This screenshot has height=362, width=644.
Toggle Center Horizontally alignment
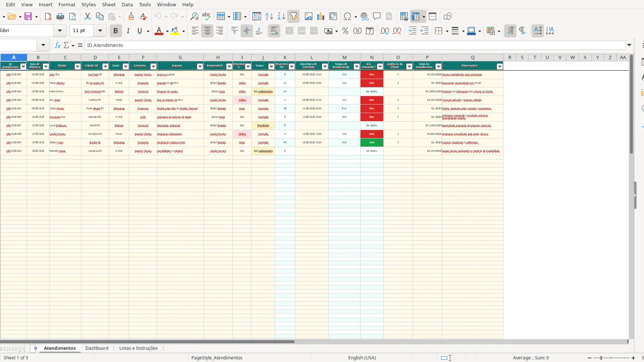click(x=207, y=31)
